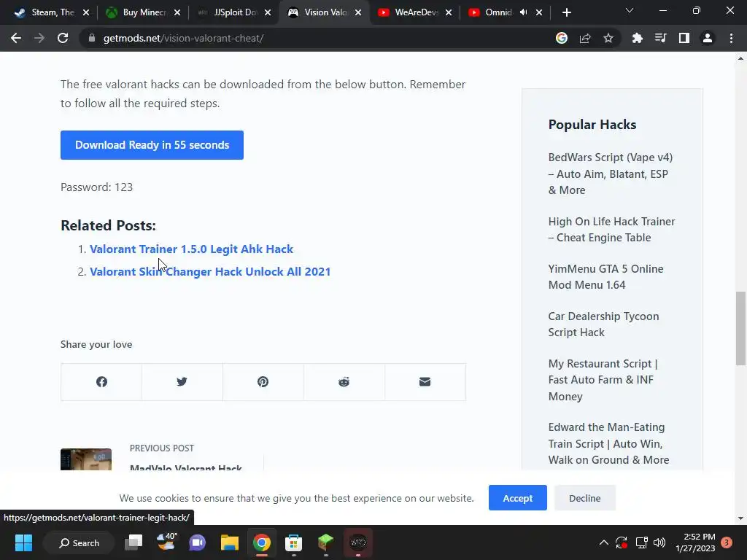The width and height of the screenshot is (747, 560).
Task: Open the Chrome three-dot menu
Action: [x=731, y=38]
